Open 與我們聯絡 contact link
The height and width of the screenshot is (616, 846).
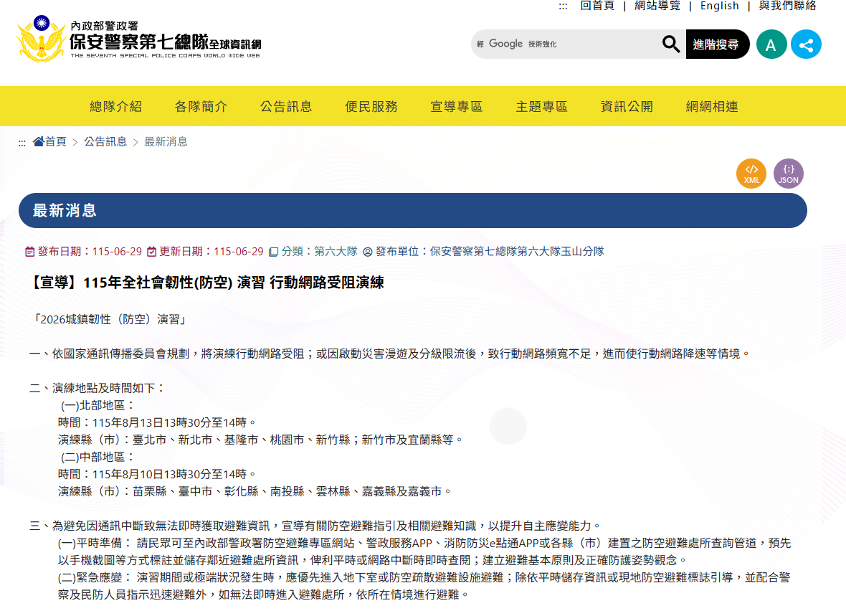[x=787, y=6]
